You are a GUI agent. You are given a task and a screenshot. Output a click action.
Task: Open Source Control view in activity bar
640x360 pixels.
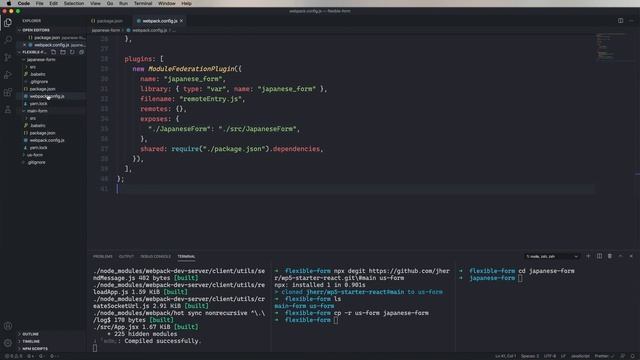pos(8,57)
